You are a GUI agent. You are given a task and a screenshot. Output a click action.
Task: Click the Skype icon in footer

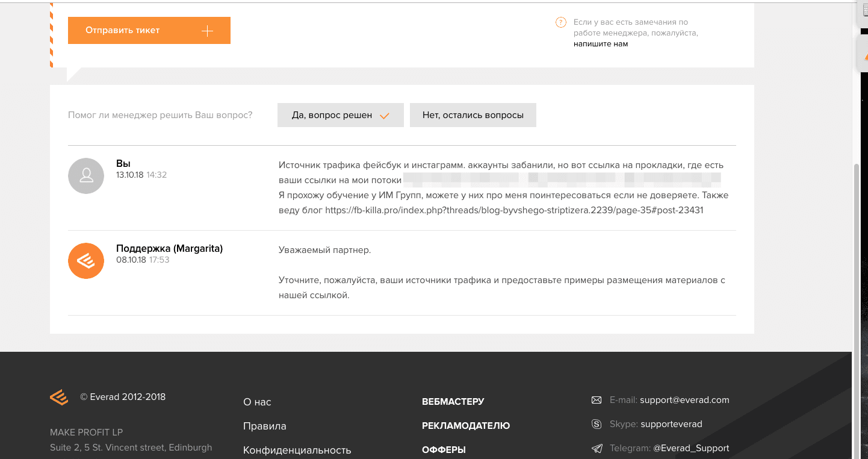pos(597,424)
